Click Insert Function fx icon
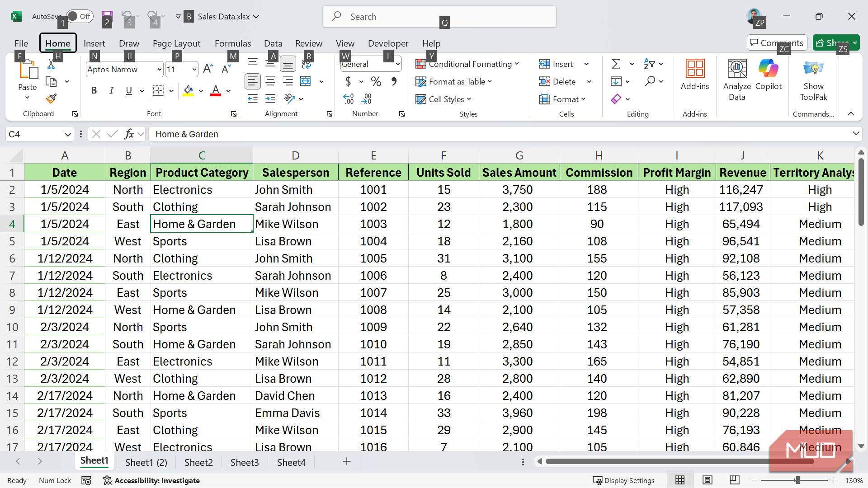The image size is (868, 488). [x=129, y=134]
